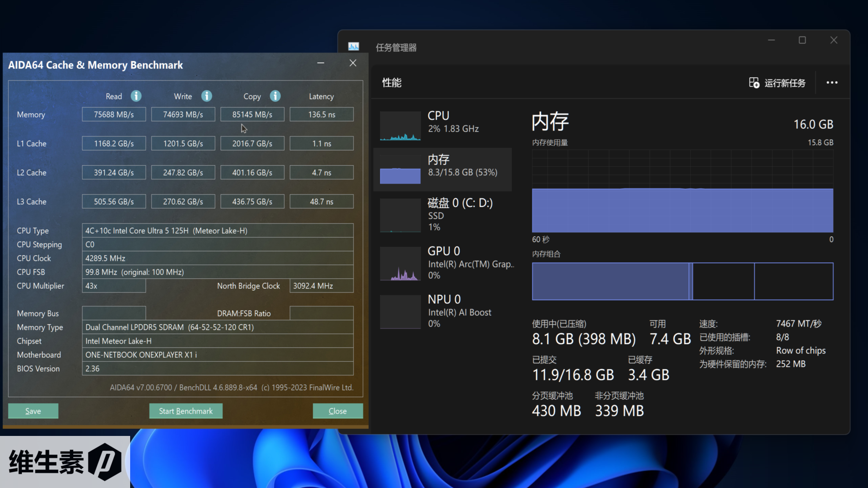Click the Copy info icon

(x=275, y=96)
